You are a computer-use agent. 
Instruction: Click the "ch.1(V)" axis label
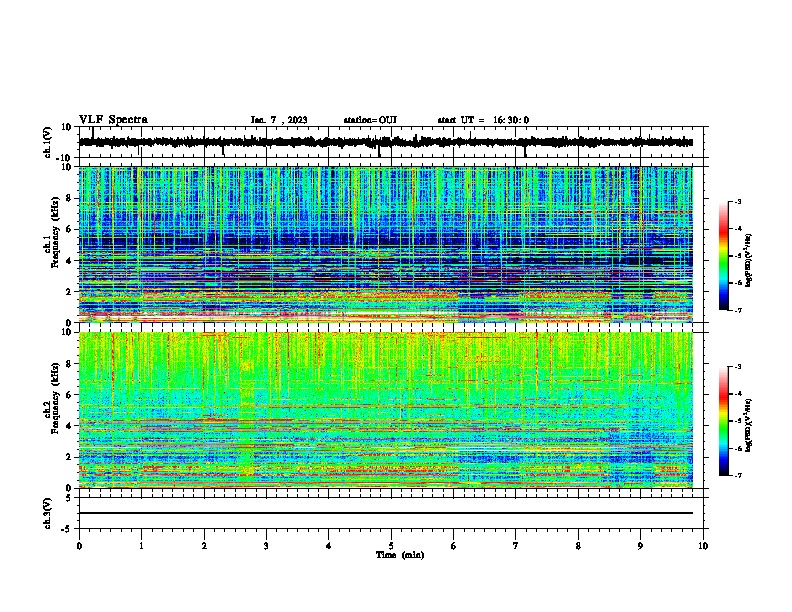48,142
